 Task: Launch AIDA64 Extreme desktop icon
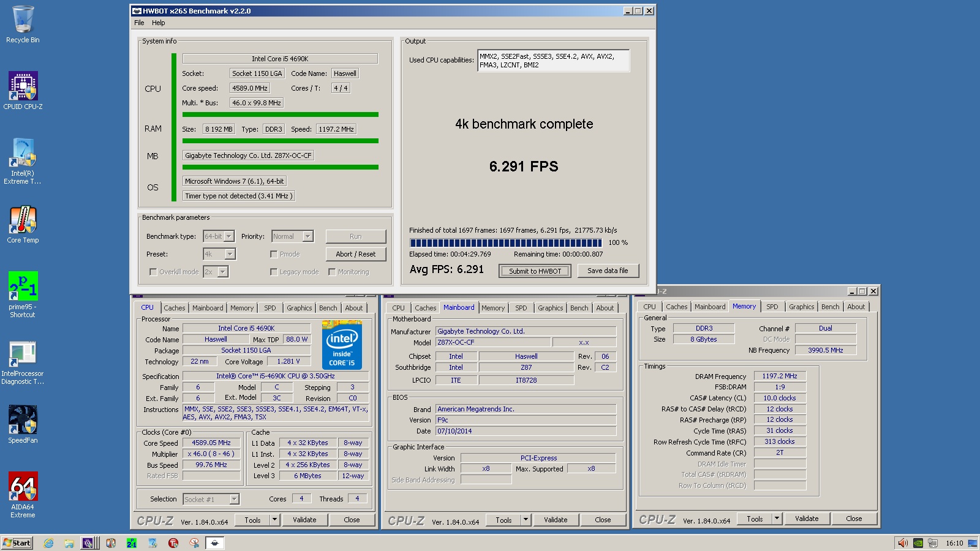coord(23,495)
